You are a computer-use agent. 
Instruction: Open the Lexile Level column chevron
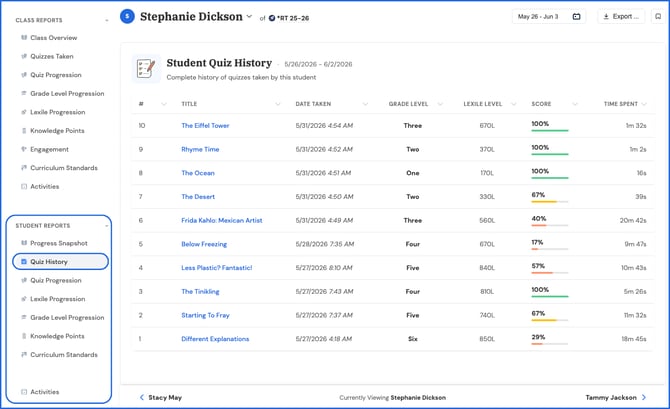(x=514, y=104)
